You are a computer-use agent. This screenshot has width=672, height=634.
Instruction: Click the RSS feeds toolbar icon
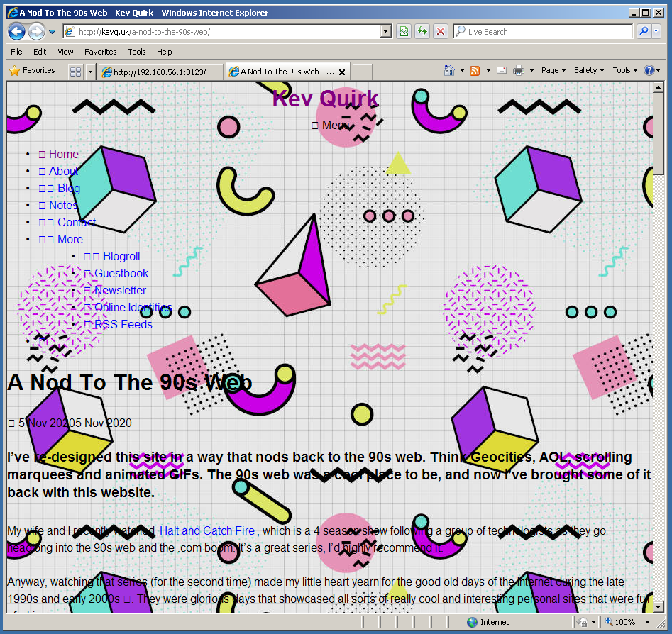pos(475,70)
